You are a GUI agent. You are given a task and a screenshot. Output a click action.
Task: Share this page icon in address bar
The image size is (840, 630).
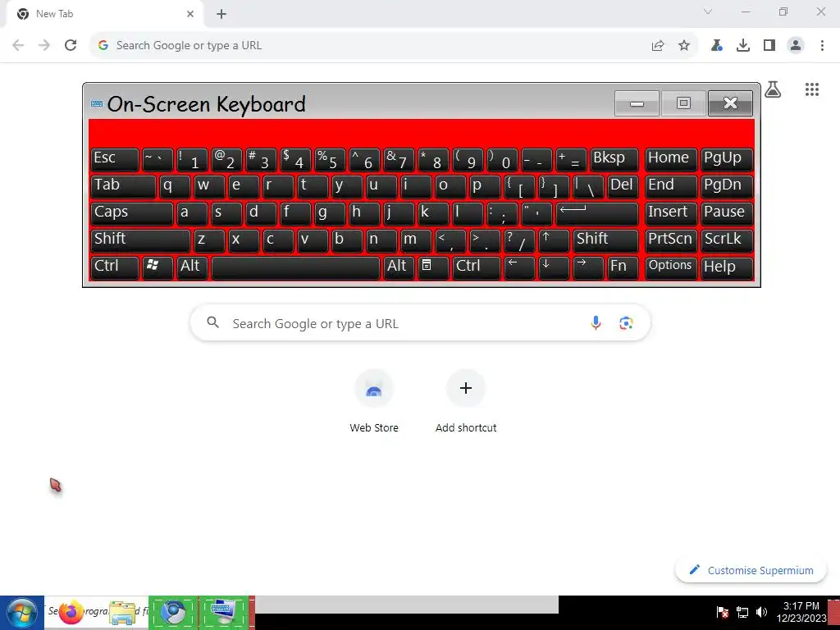(658, 46)
